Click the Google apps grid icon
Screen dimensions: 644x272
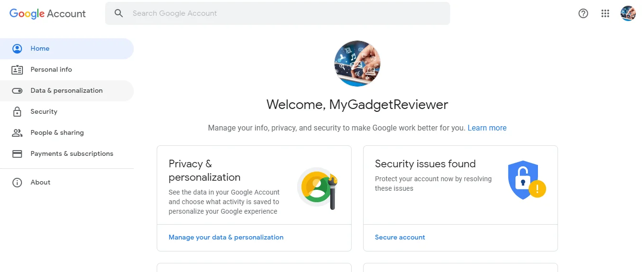(x=605, y=13)
